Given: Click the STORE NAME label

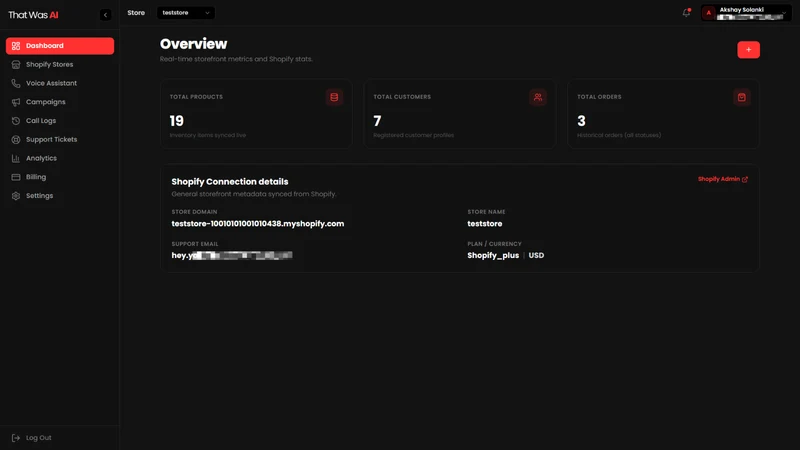Looking at the screenshot, I should tap(486, 212).
